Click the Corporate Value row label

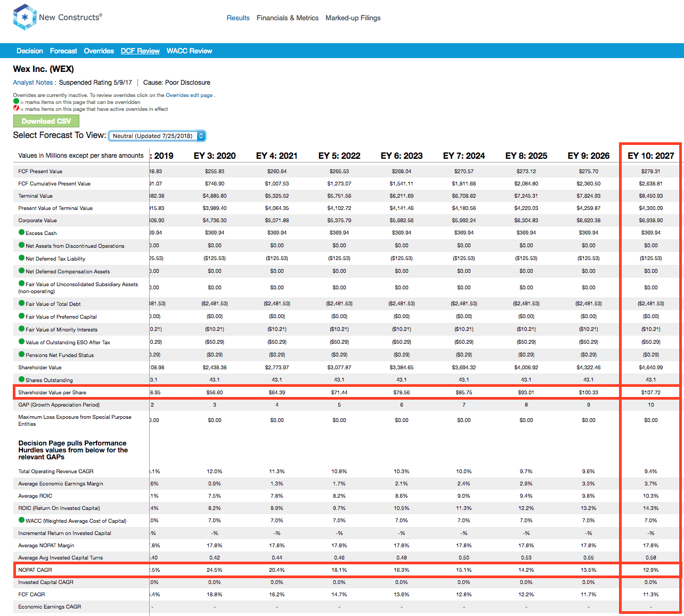pos(38,220)
